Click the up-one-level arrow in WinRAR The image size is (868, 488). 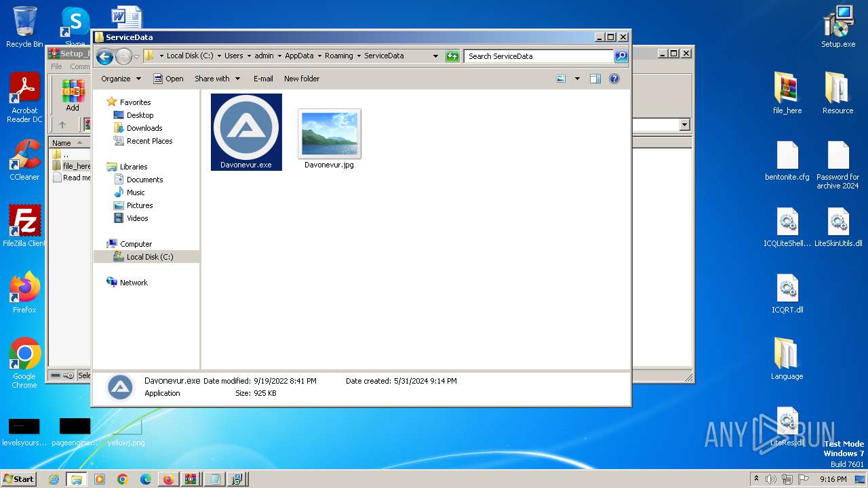[x=62, y=125]
